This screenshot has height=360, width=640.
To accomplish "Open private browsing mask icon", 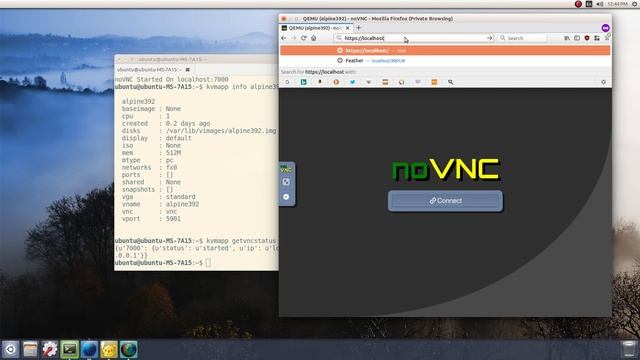I will point(605,28).
